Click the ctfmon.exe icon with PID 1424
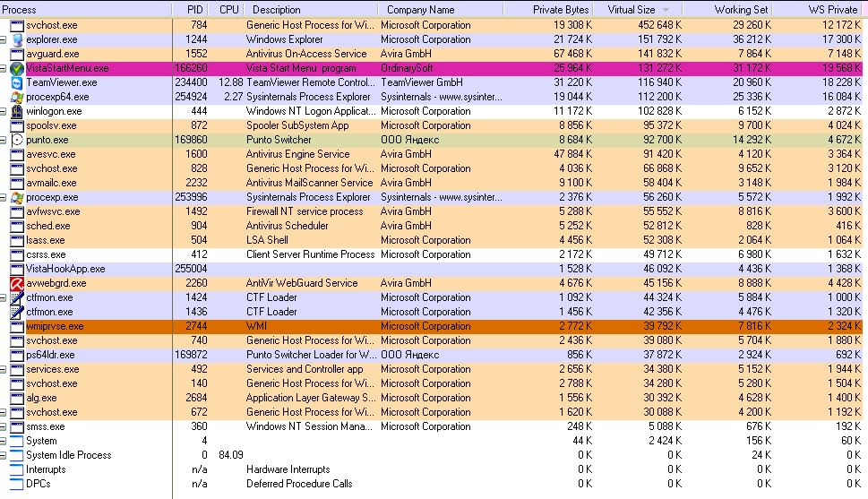 (17, 297)
